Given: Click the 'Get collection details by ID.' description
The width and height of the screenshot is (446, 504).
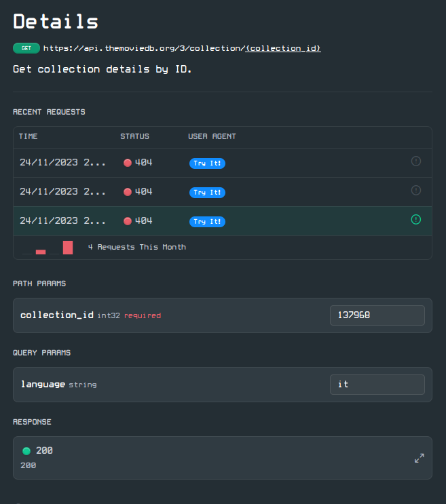Looking at the screenshot, I should click(x=103, y=69).
